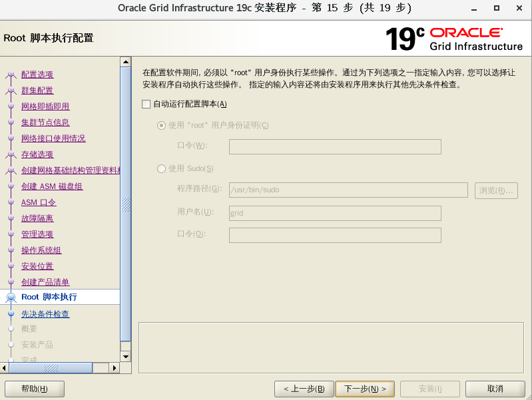Viewport: 532px width, 400px height.
Task: Click the root 口令(W) password field
Action: (x=335, y=146)
